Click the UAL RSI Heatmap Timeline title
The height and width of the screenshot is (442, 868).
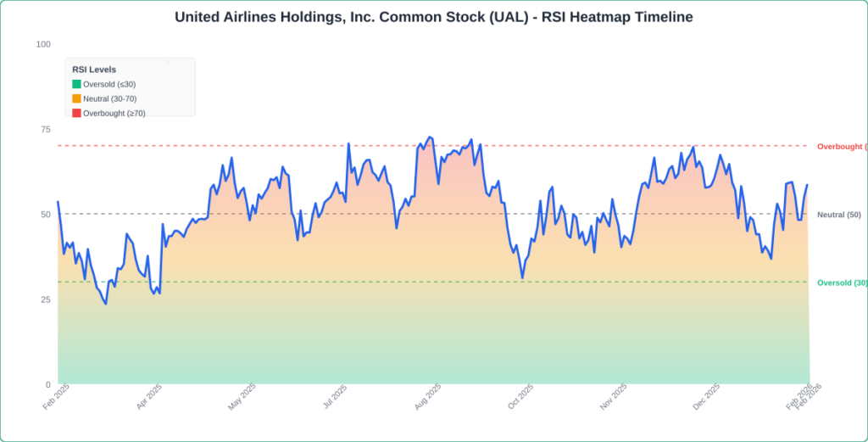(434, 17)
